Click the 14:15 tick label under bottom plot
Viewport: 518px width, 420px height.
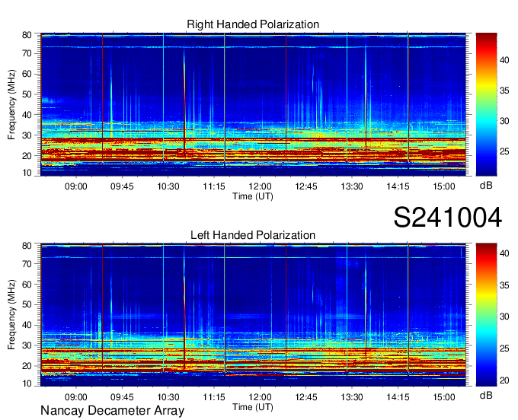point(398,397)
